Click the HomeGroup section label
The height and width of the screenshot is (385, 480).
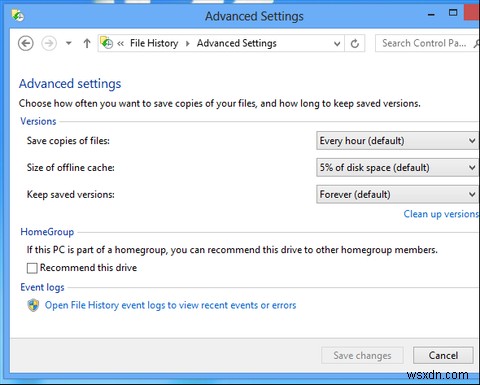click(x=47, y=232)
